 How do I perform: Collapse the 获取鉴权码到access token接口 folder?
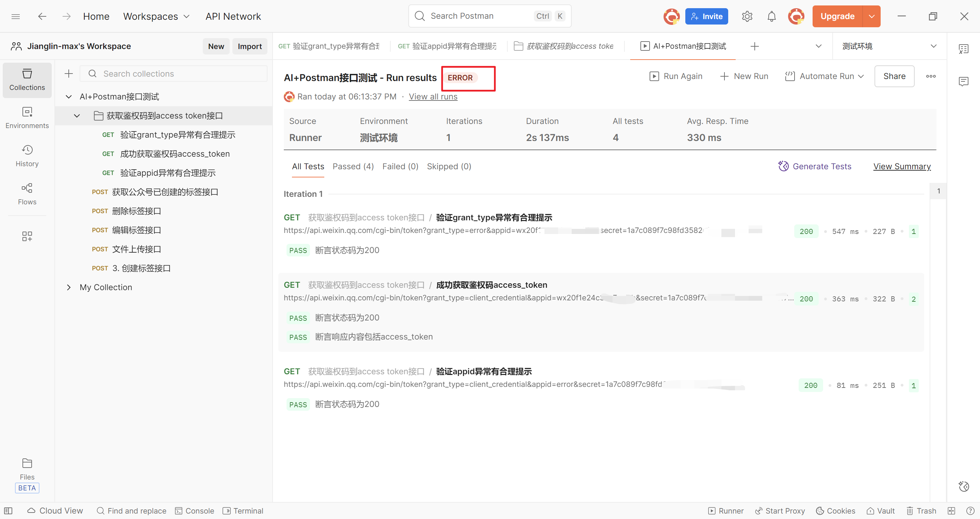(x=77, y=116)
